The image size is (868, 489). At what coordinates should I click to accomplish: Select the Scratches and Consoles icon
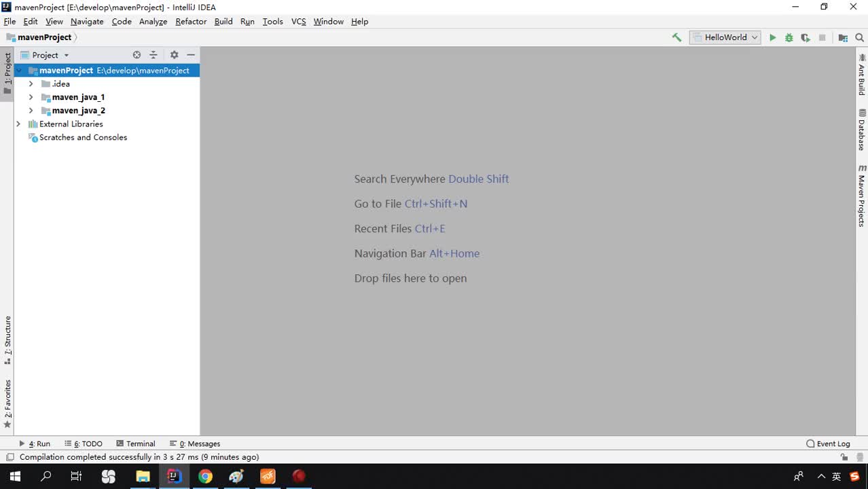(33, 138)
